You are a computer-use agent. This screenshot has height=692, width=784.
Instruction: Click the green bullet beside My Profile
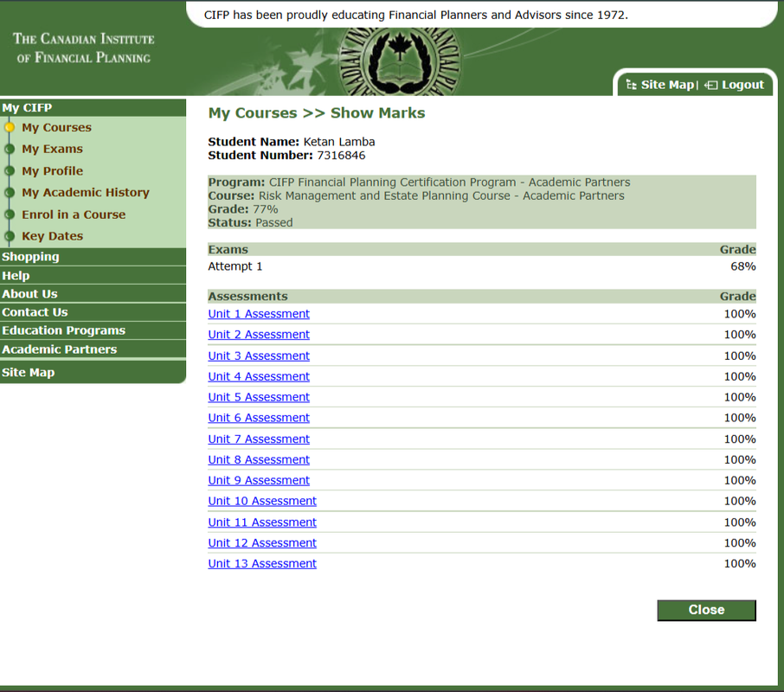(10, 171)
